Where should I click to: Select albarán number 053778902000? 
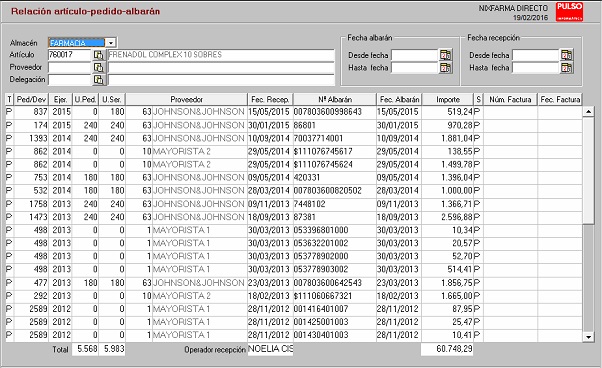point(321,256)
